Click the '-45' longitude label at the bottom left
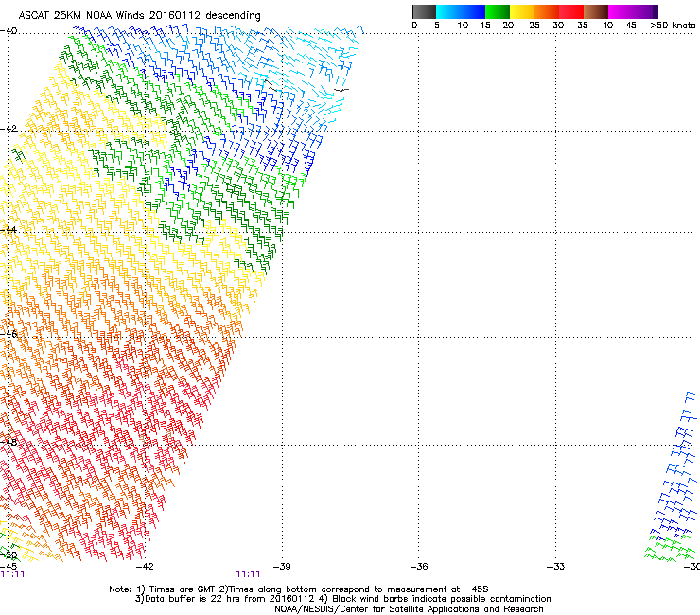Screen dimensions: 700x615 click(9, 567)
